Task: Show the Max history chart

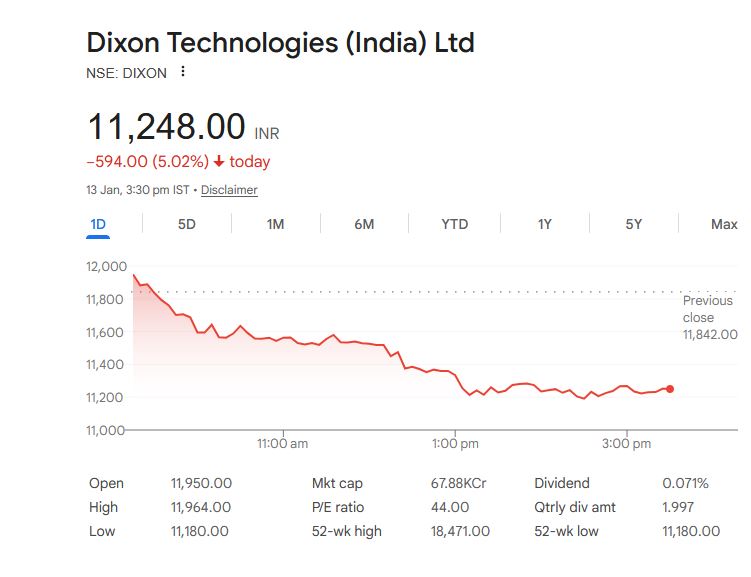Action: (724, 224)
